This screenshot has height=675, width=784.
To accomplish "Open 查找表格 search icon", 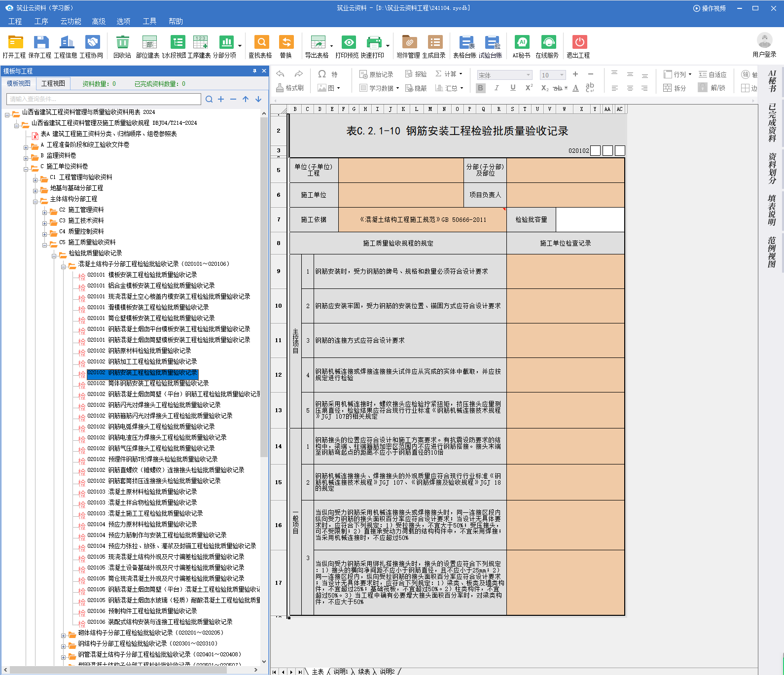I will (261, 46).
